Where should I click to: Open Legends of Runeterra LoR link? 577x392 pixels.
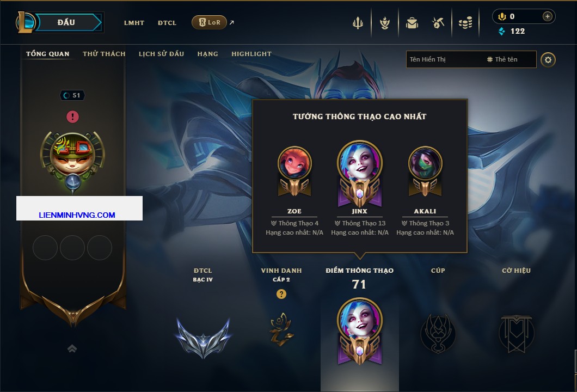(209, 22)
